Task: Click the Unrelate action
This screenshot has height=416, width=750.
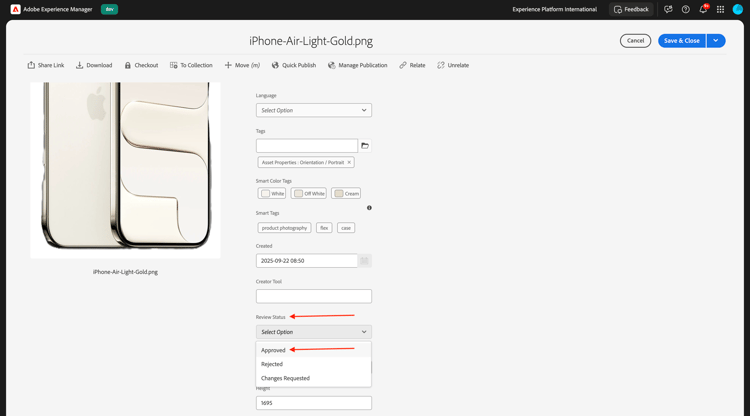Action: pos(452,65)
